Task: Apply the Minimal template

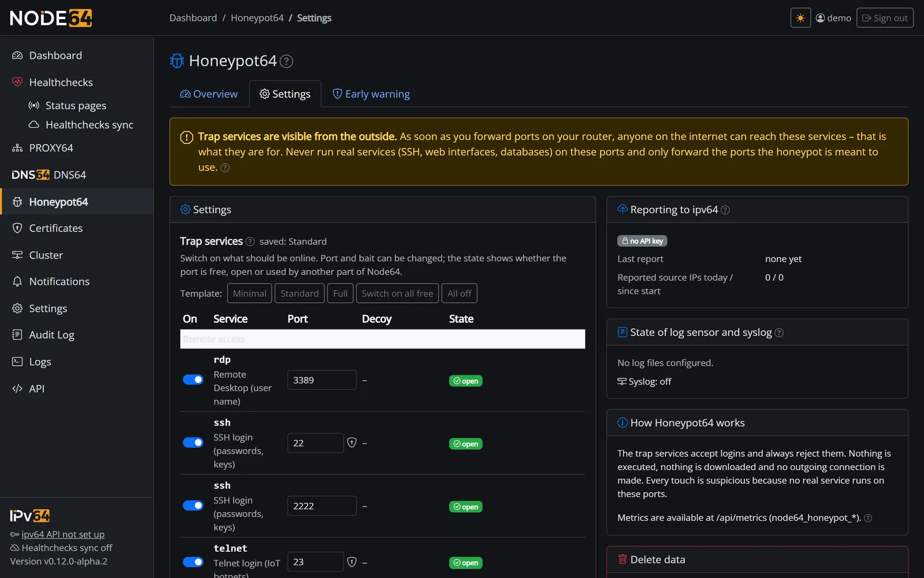Action: point(249,294)
